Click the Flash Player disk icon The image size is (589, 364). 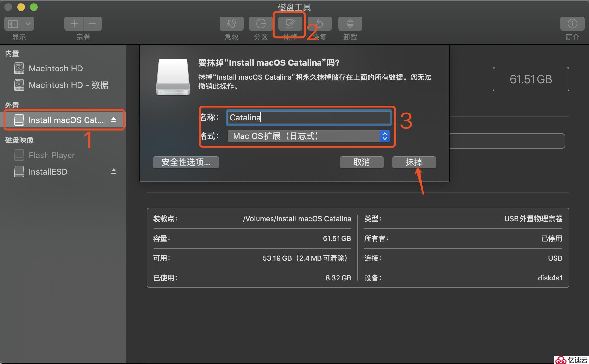pos(19,155)
